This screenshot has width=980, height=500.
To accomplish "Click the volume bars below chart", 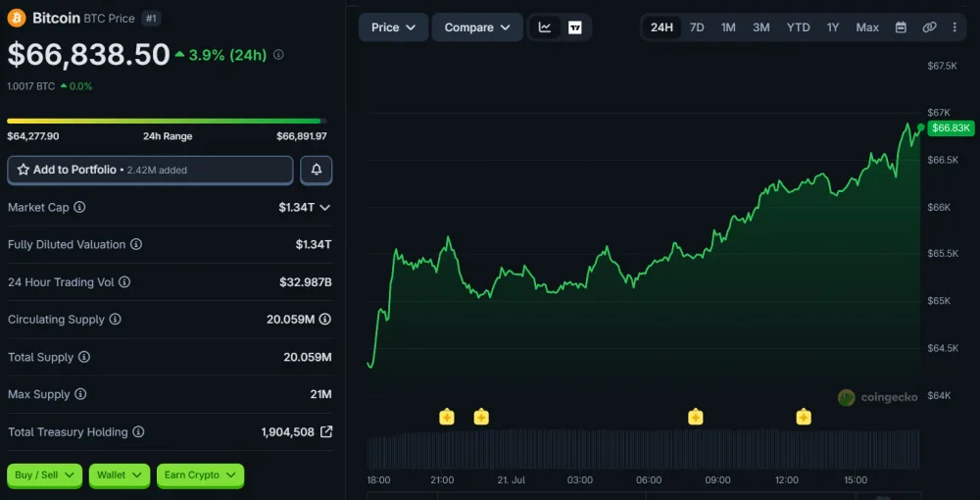I will [643, 449].
